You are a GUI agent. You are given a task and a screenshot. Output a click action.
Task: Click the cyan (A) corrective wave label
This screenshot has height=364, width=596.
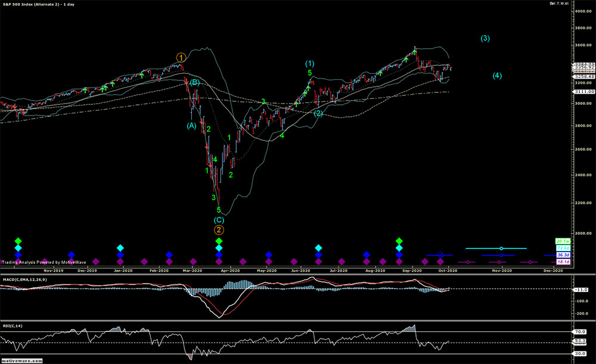click(x=191, y=126)
